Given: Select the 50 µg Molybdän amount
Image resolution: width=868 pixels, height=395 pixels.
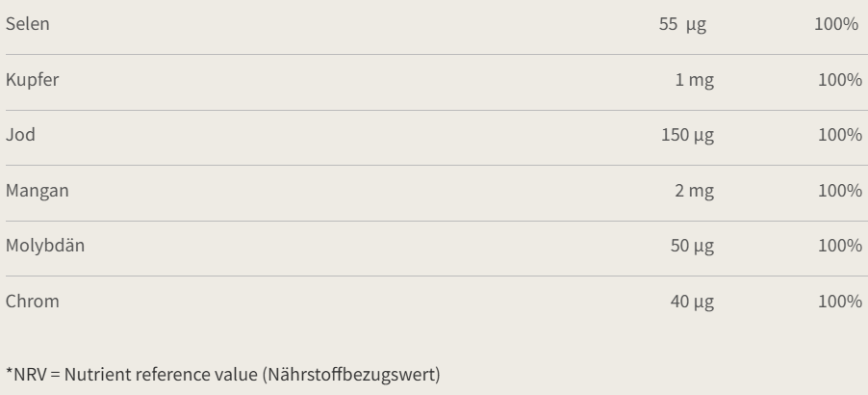Looking at the screenshot, I should tap(692, 246).
